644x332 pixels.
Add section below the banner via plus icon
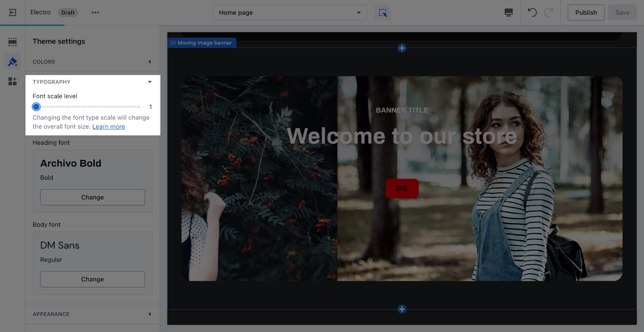[x=402, y=309]
